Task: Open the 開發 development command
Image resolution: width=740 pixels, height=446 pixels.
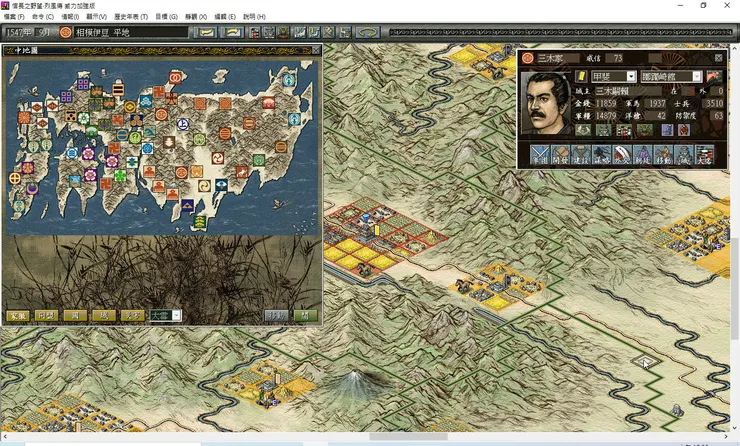Action: pyautogui.click(x=560, y=155)
